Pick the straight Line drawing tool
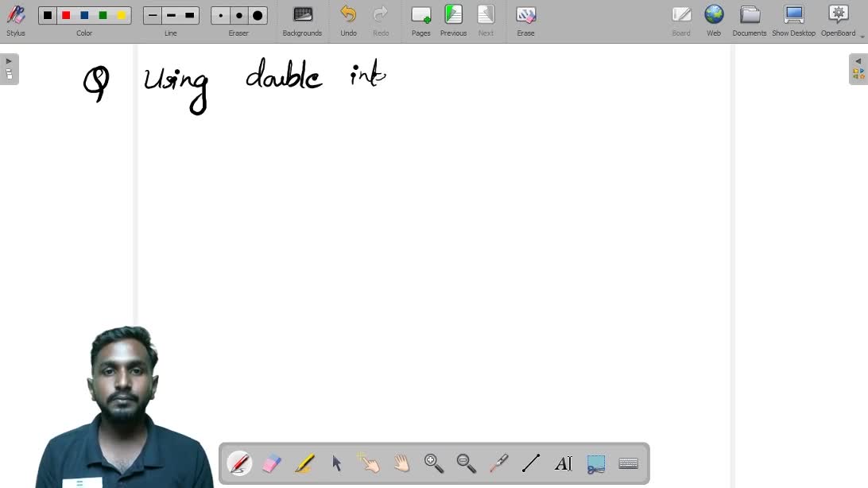The width and height of the screenshot is (868, 488). coord(531,463)
